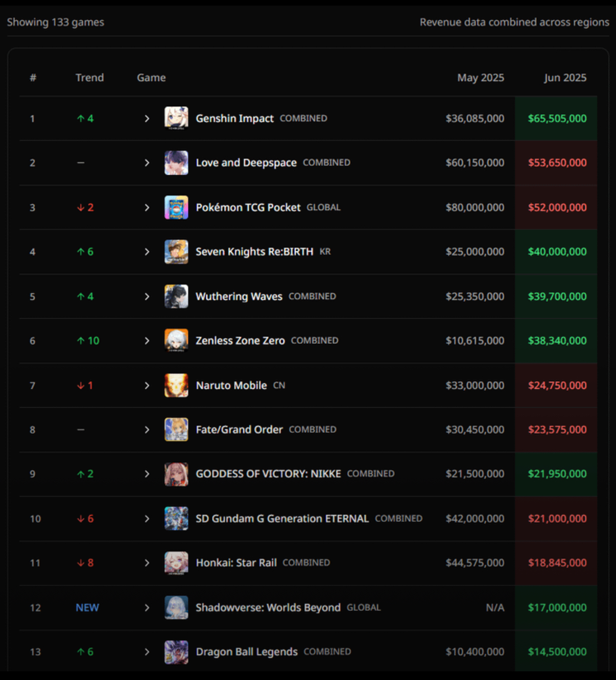Select the Love and Deepspace title text

(x=246, y=162)
